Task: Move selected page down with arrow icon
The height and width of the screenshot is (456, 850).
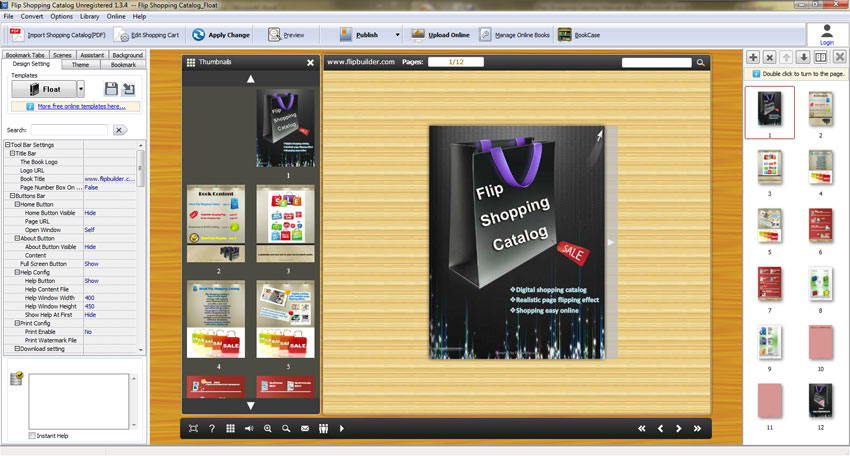Action: 804,57
